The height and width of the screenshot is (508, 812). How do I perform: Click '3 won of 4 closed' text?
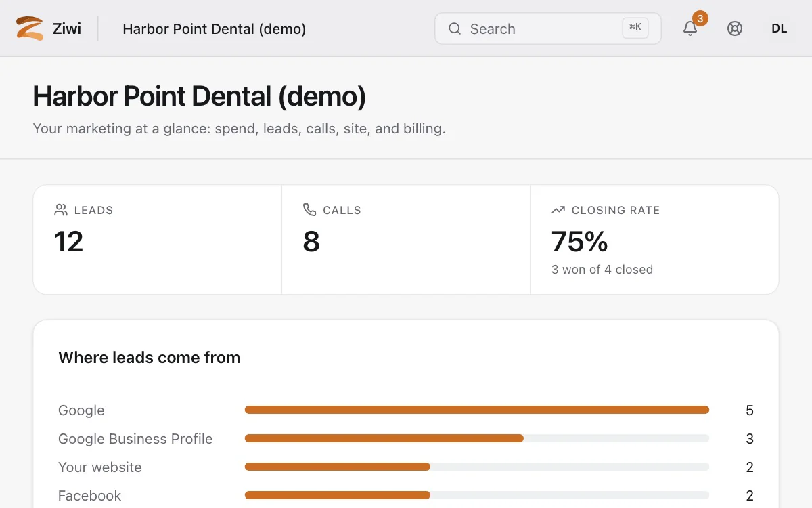[x=602, y=270]
